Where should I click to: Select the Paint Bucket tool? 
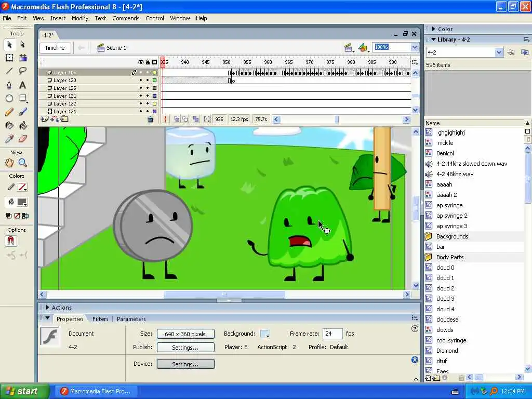pos(23,126)
